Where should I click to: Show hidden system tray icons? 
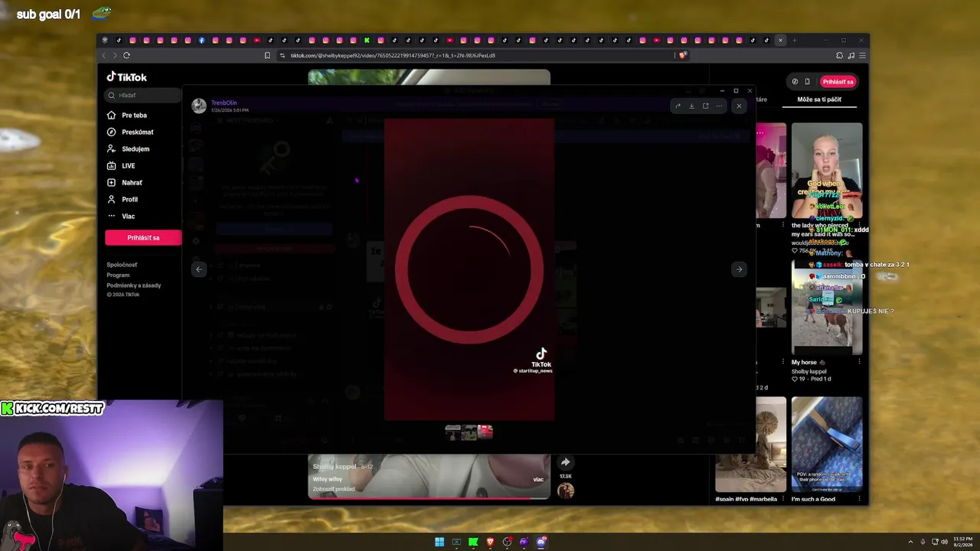pyautogui.click(x=910, y=542)
